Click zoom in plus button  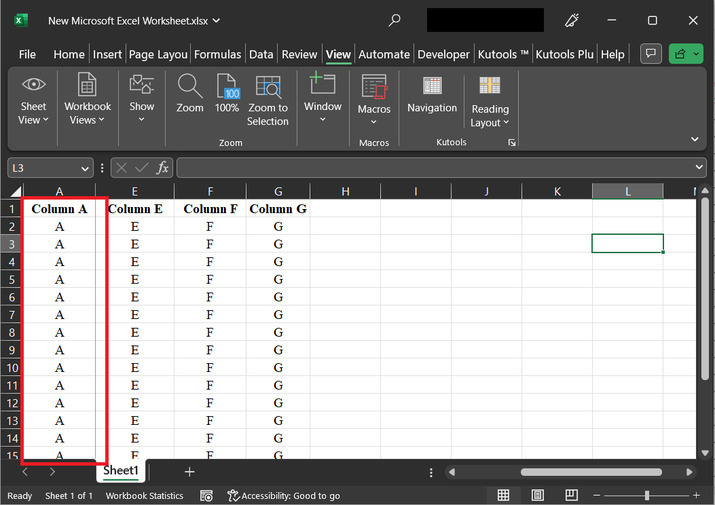tap(696, 495)
